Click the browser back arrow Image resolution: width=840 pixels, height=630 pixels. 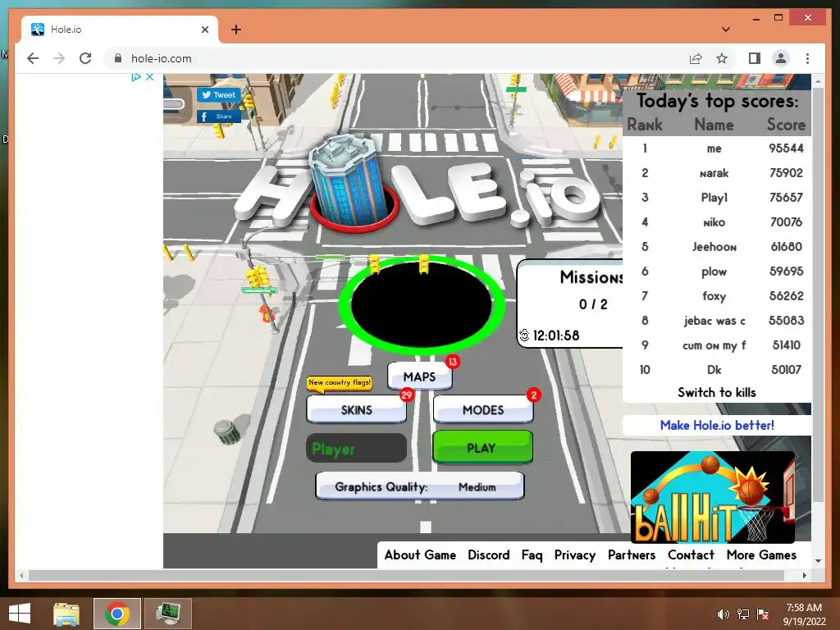coord(33,58)
